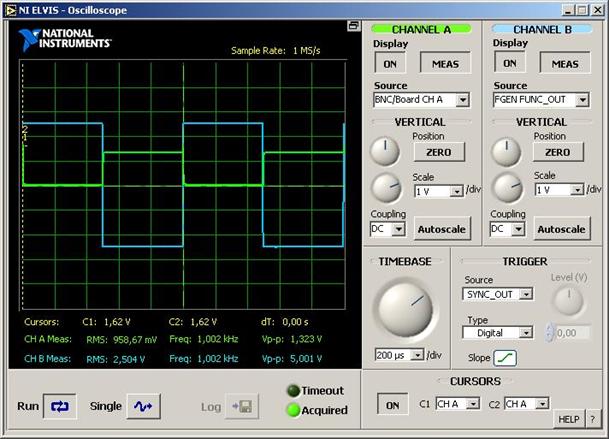The width and height of the screenshot is (609, 439).
Task: Click Channel A Position ZERO button
Action: tap(439, 152)
